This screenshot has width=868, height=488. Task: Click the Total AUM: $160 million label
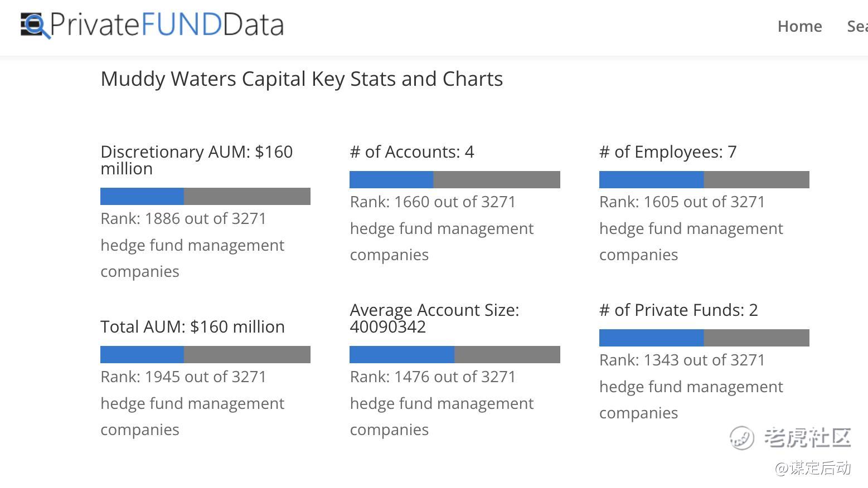pyautogui.click(x=192, y=326)
